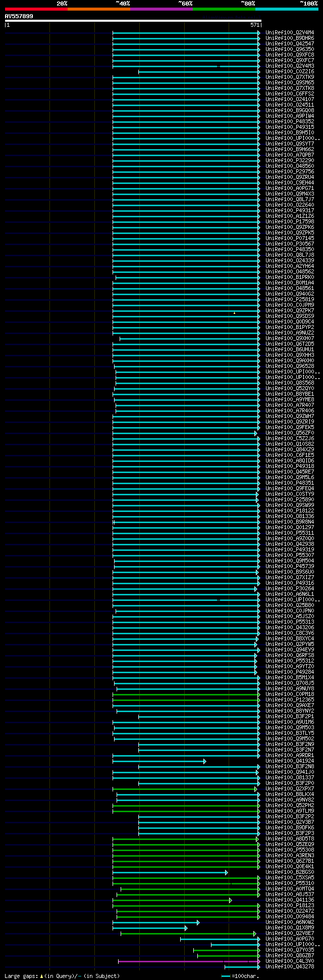Select the UniRef100_A8D5T8 label
The image size is (323, 980).
point(290,838)
